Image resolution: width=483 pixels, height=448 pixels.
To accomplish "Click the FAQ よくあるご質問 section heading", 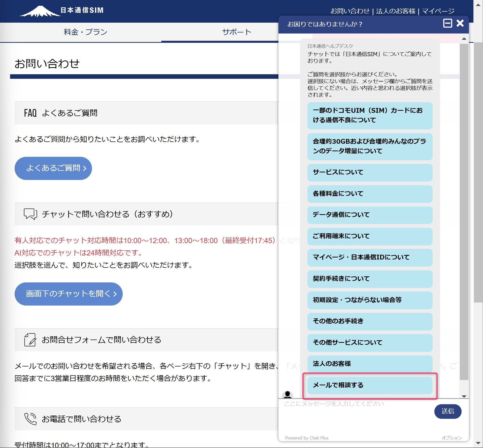I will click(x=61, y=113).
